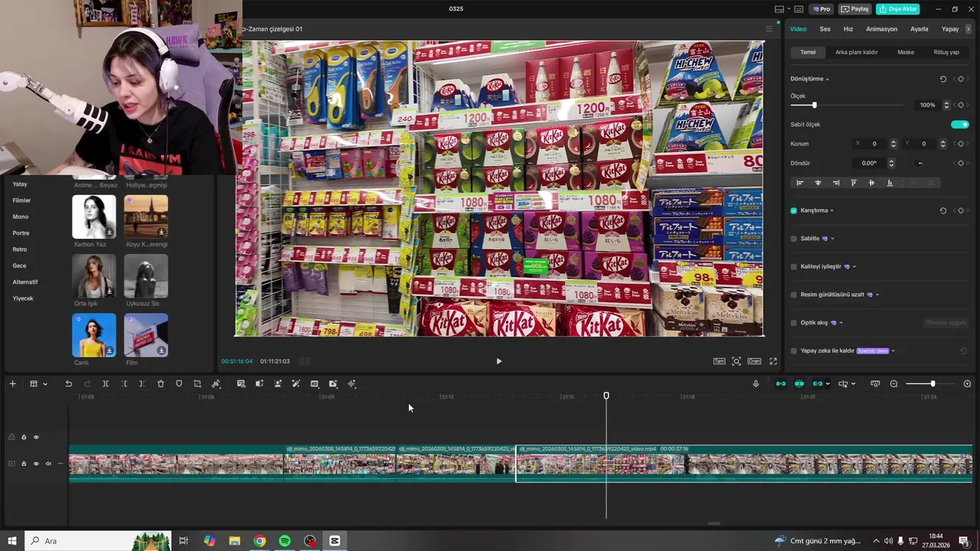980x551 pixels.
Task: Click the align horizontal center icon
Action: [x=818, y=183]
